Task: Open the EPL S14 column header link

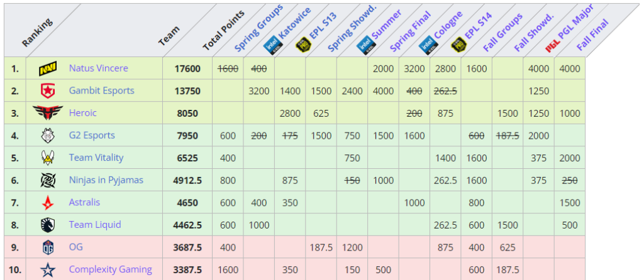Action: tap(479, 25)
